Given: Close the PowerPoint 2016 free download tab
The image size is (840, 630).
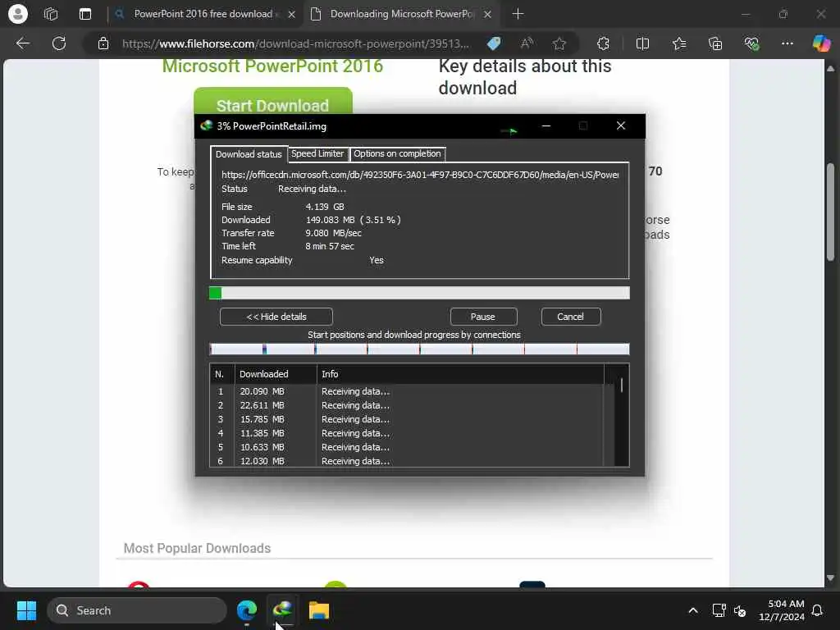Looking at the screenshot, I should (x=291, y=15).
